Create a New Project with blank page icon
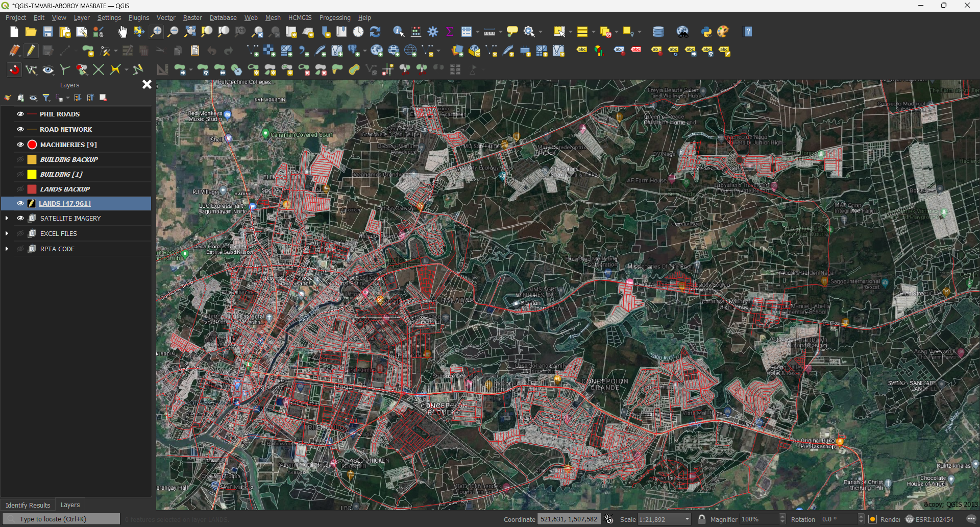 click(14, 32)
